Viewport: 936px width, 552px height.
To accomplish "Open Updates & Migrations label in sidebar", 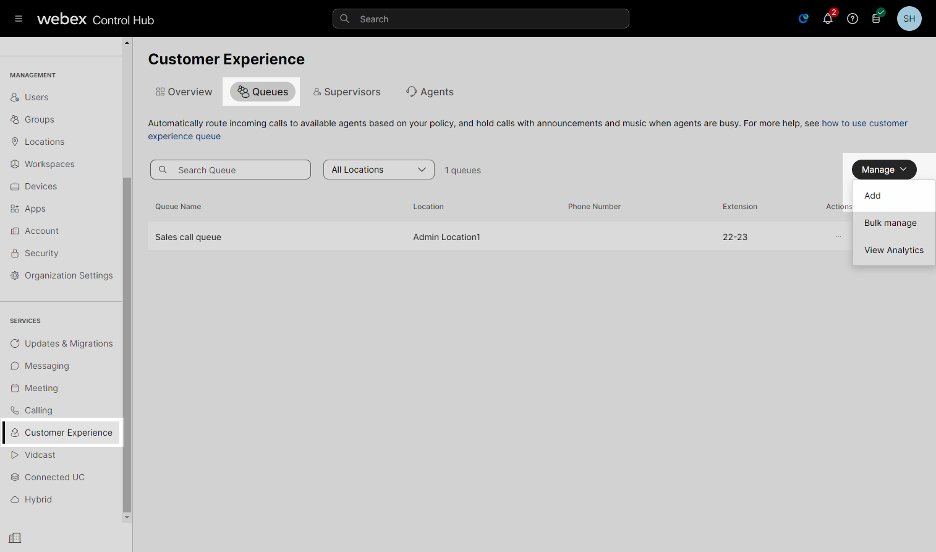I will point(69,344).
